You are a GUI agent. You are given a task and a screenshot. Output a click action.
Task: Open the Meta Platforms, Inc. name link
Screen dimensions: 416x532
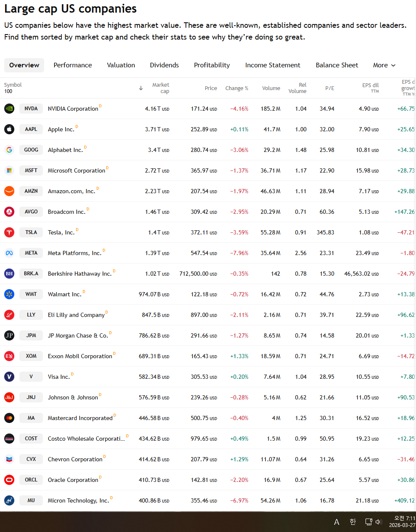(74, 253)
